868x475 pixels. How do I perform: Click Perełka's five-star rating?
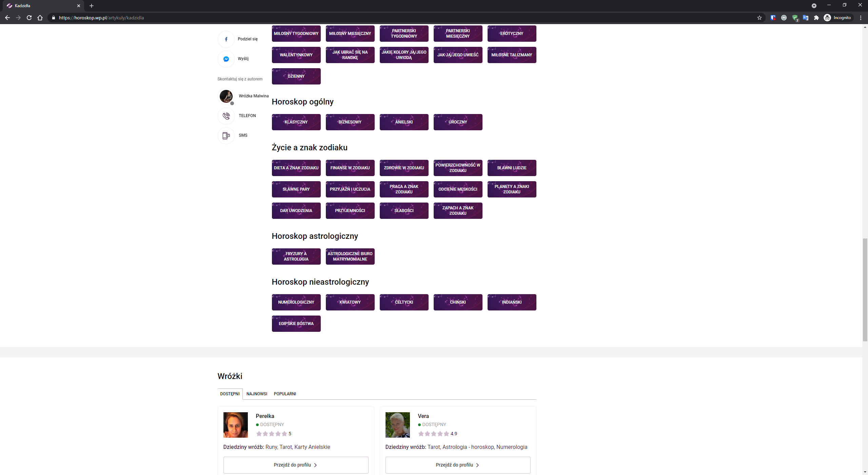pyautogui.click(x=272, y=433)
